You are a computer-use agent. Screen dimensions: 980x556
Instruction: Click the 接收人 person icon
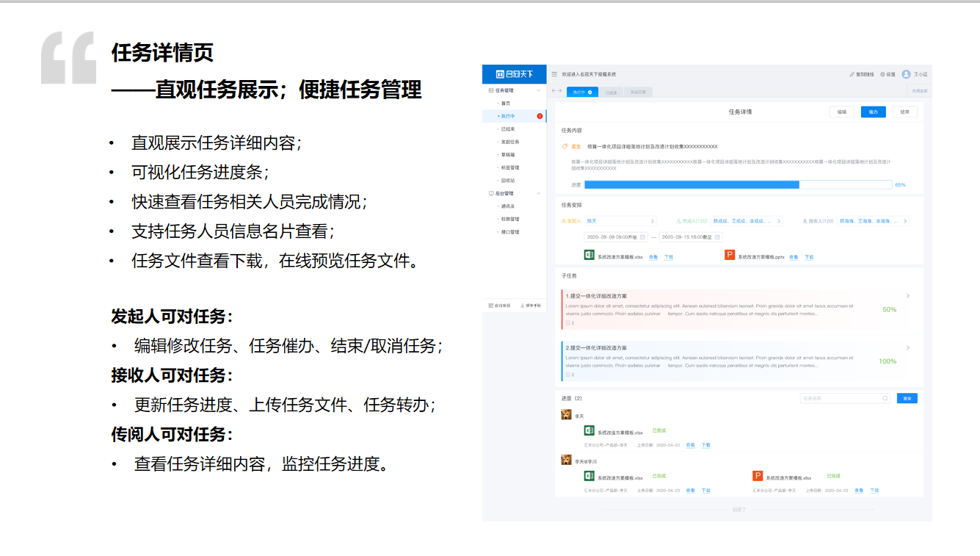click(805, 221)
